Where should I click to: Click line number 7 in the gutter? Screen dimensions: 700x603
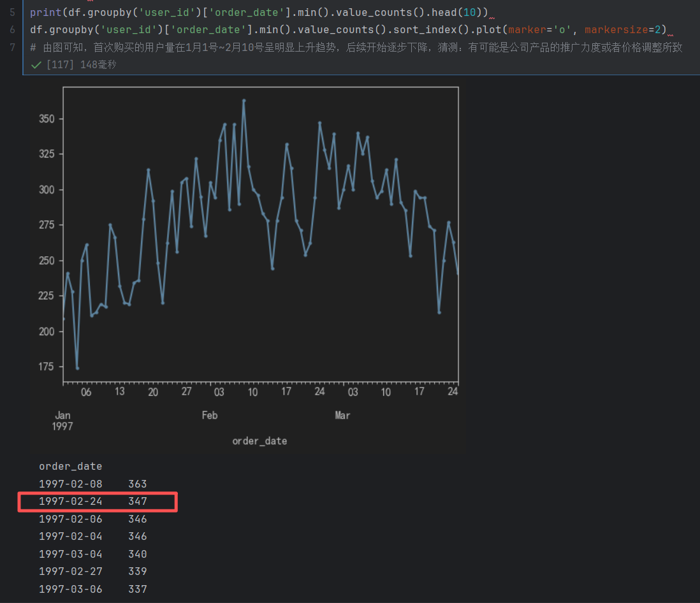(x=13, y=47)
